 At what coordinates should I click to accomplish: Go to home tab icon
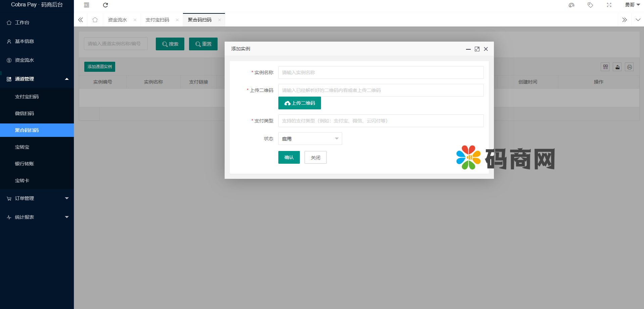[95, 20]
